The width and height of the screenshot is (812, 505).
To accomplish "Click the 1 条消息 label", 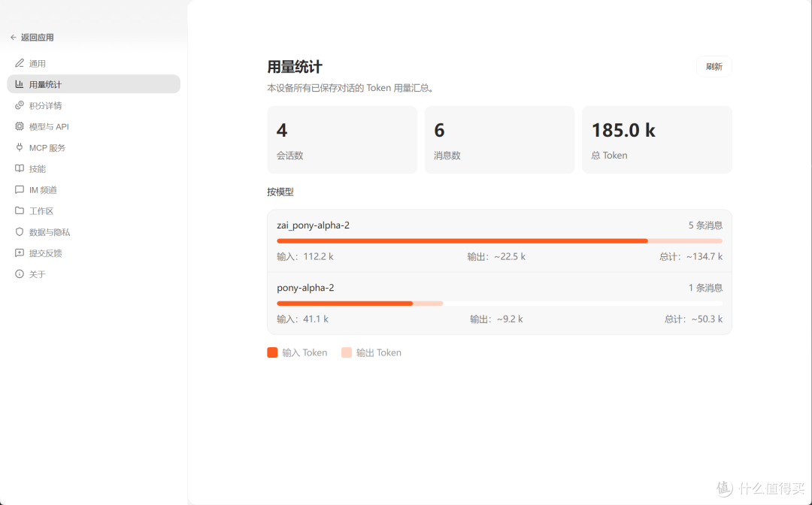I will coord(705,288).
